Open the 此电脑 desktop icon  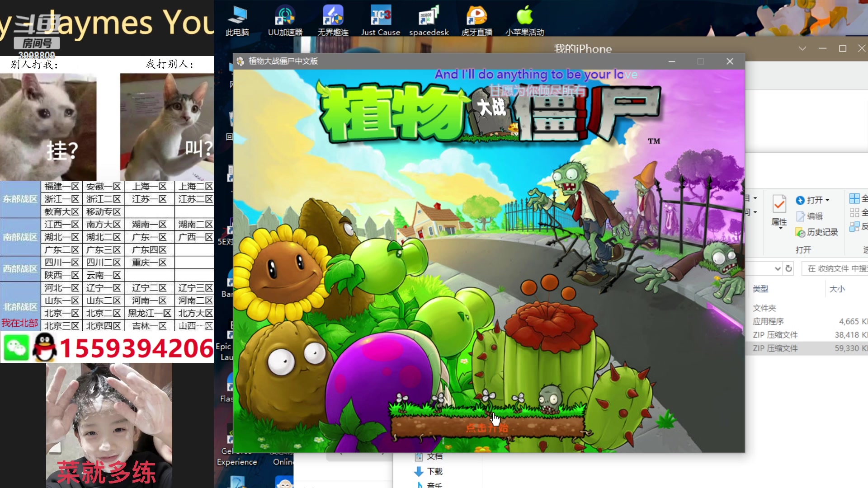pyautogui.click(x=237, y=20)
